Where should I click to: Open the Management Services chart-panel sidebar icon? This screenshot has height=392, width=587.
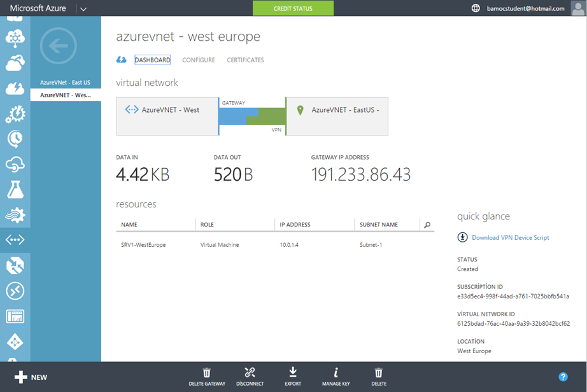15,316
